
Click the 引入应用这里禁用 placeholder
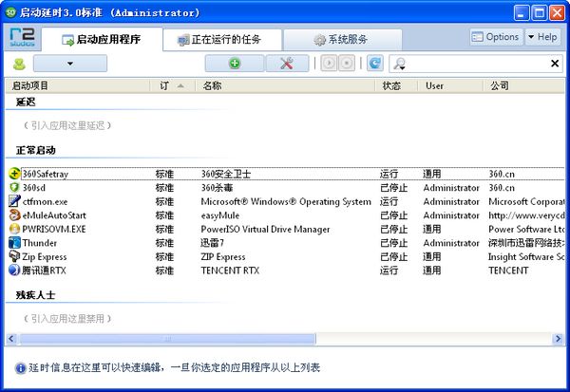(67, 319)
